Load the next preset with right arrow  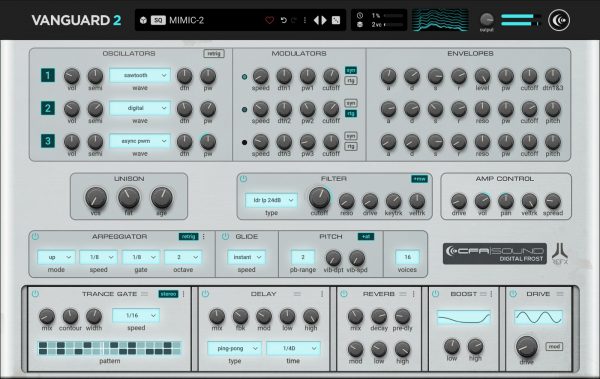324,20
